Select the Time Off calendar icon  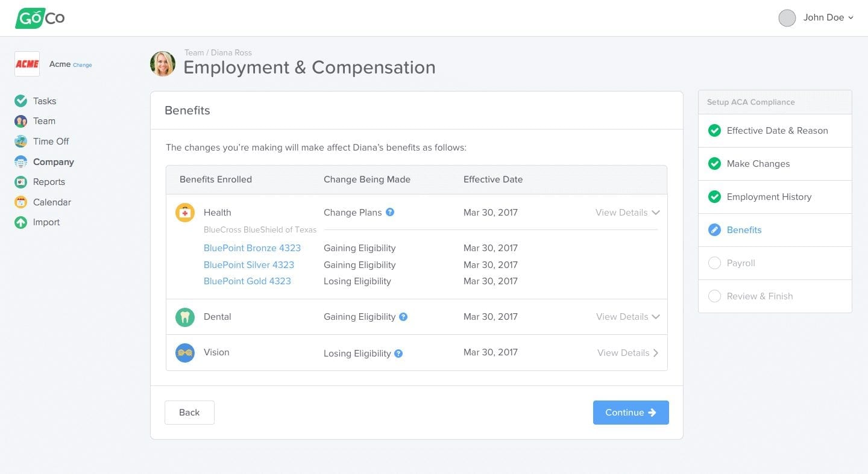tap(20, 141)
